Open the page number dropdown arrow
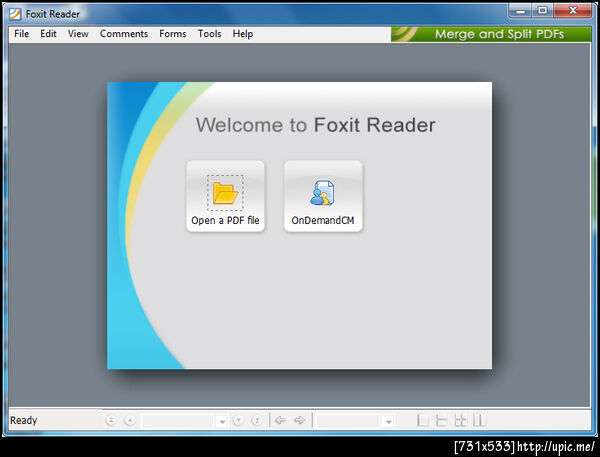This screenshot has width=600, height=457. coord(221,421)
